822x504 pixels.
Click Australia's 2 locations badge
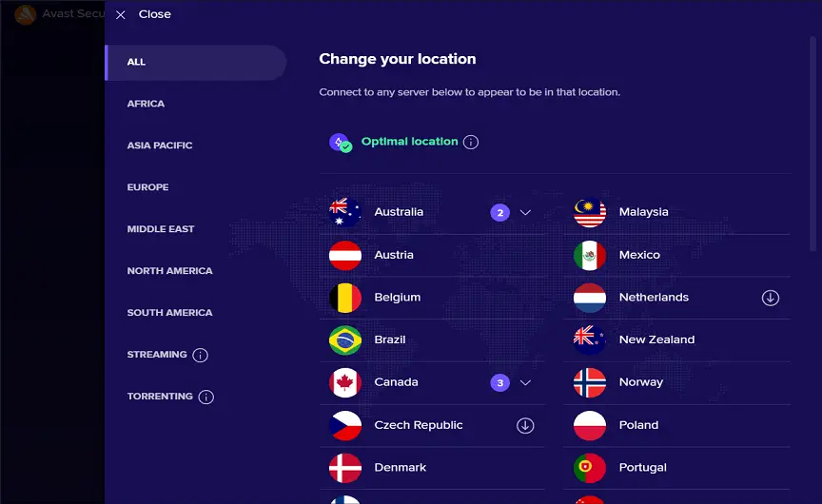(x=500, y=213)
